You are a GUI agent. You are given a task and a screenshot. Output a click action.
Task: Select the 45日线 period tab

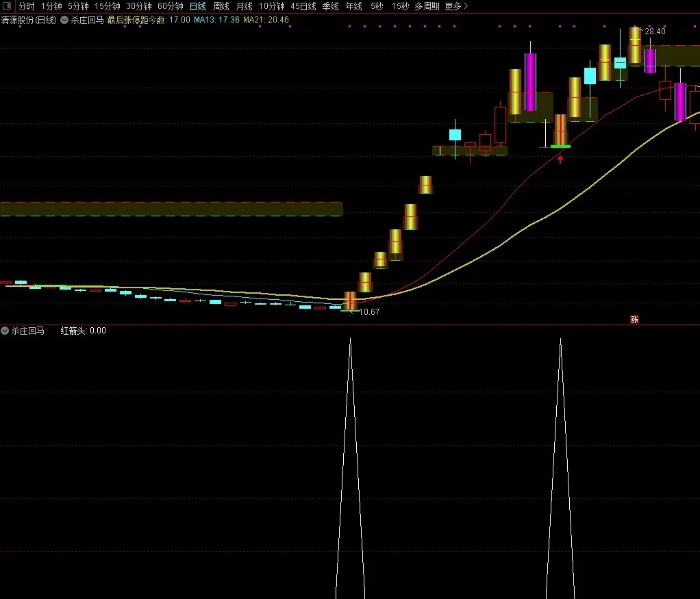point(303,6)
